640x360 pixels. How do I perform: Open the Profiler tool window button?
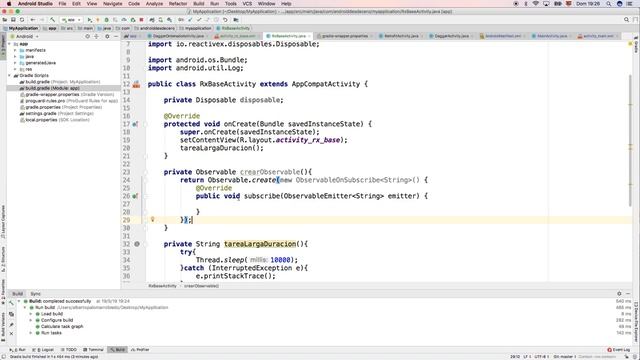[x=140, y=350]
